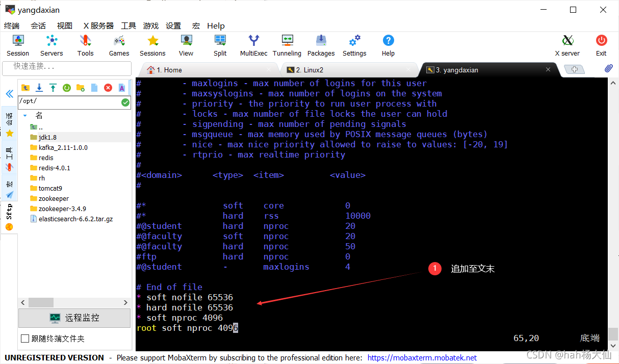Open the 视图 menu
This screenshot has width=619, height=364.
65,25
